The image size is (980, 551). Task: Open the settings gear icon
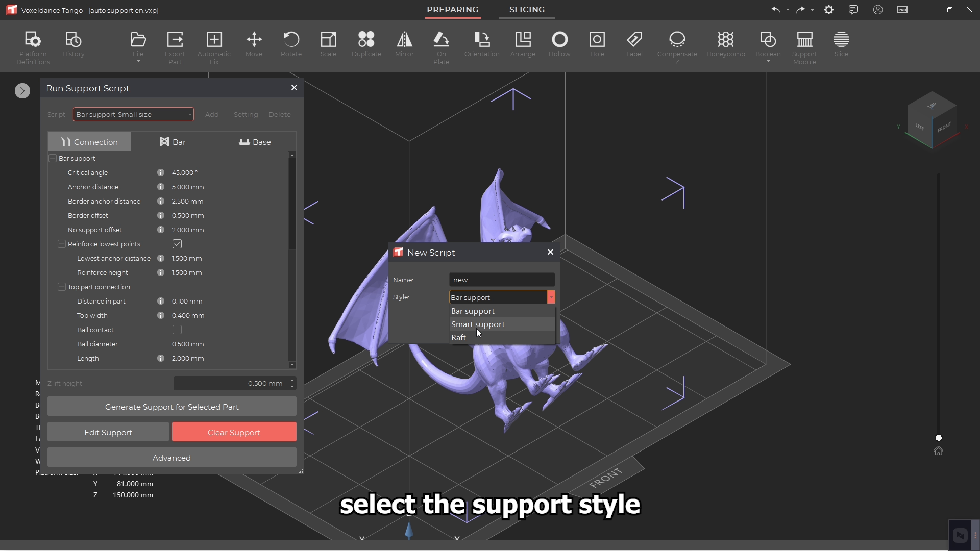[x=829, y=10]
